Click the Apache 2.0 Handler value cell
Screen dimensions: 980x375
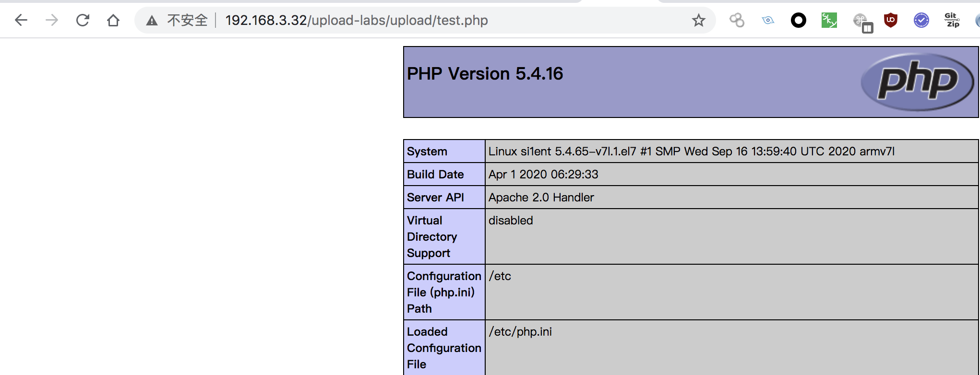coord(731,197)
